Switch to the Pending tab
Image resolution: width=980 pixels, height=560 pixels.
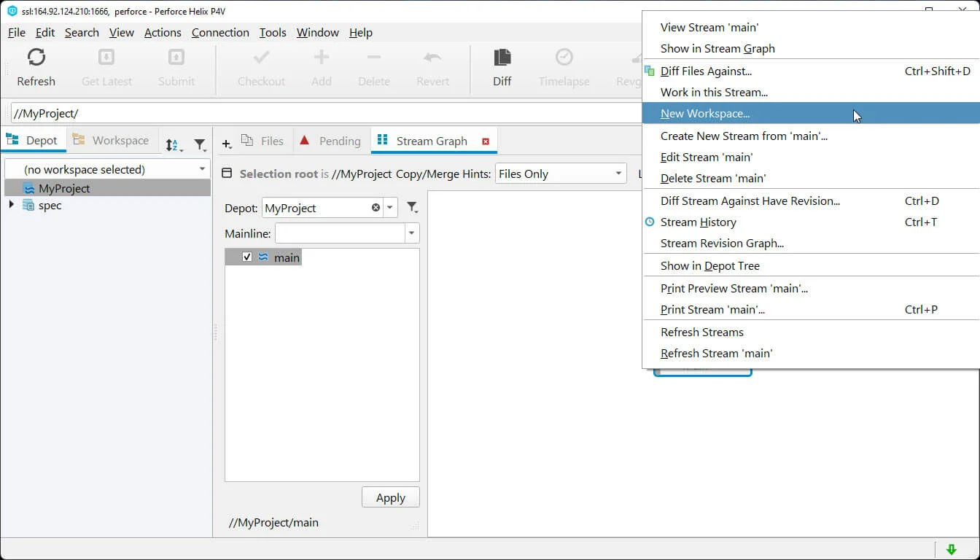(x=339, y=141)
